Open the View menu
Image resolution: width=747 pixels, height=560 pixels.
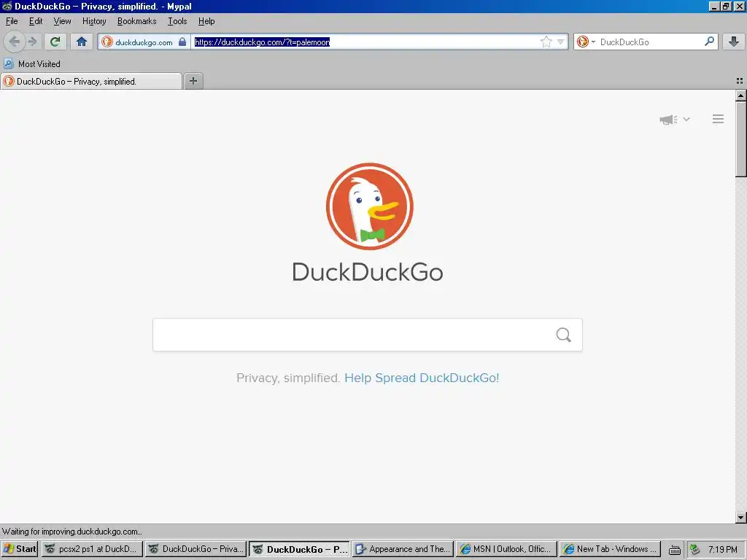62,21
